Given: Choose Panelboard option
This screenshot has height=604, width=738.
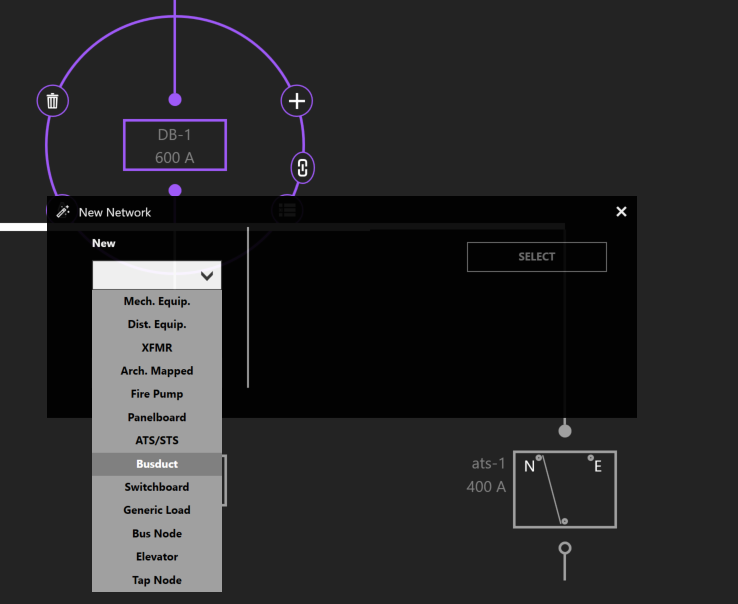Looking at the screenshot, I should (157, 417).
